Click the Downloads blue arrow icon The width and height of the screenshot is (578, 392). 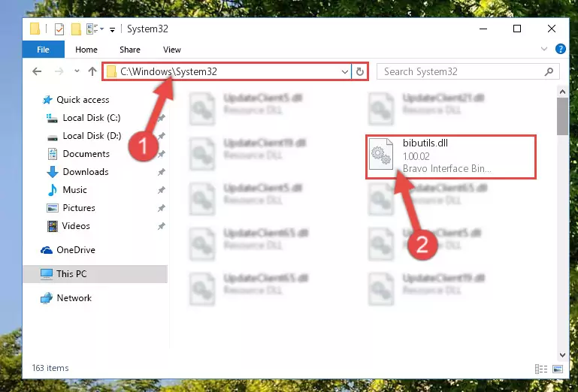pyautogui.click(x=53, y=172)
